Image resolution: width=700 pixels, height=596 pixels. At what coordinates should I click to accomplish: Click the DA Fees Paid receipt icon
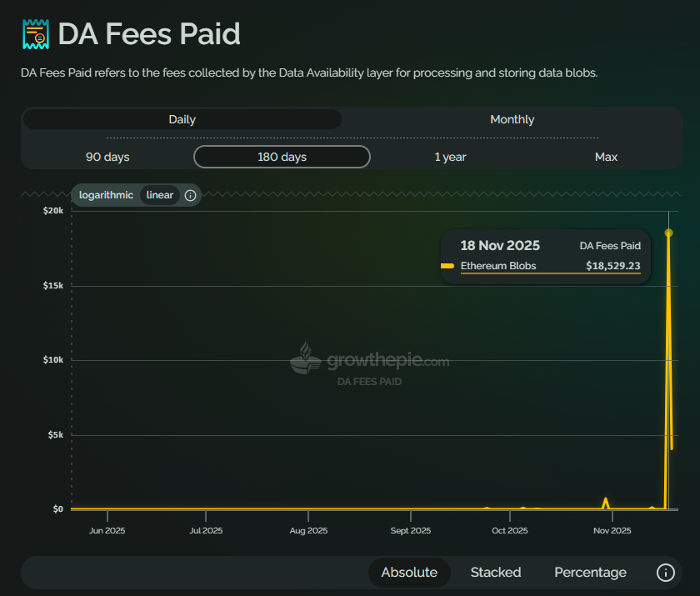pos(36,34)
